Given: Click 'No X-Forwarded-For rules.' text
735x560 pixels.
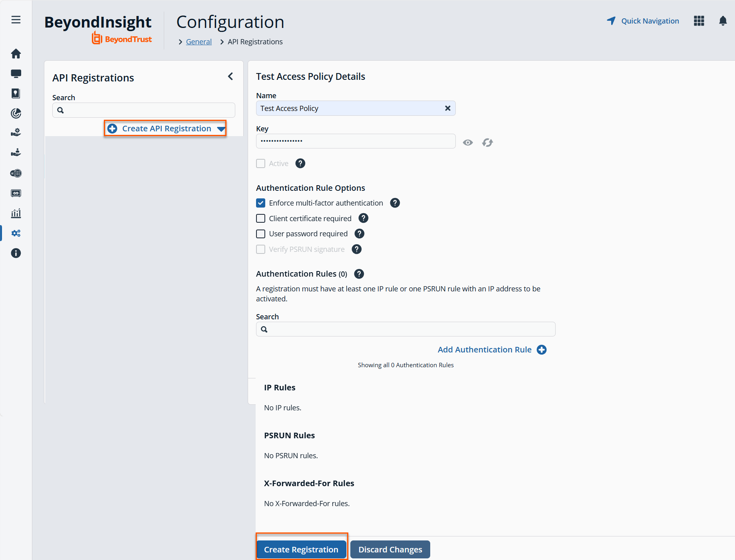Looking at the screenshot, I should 307,503.
